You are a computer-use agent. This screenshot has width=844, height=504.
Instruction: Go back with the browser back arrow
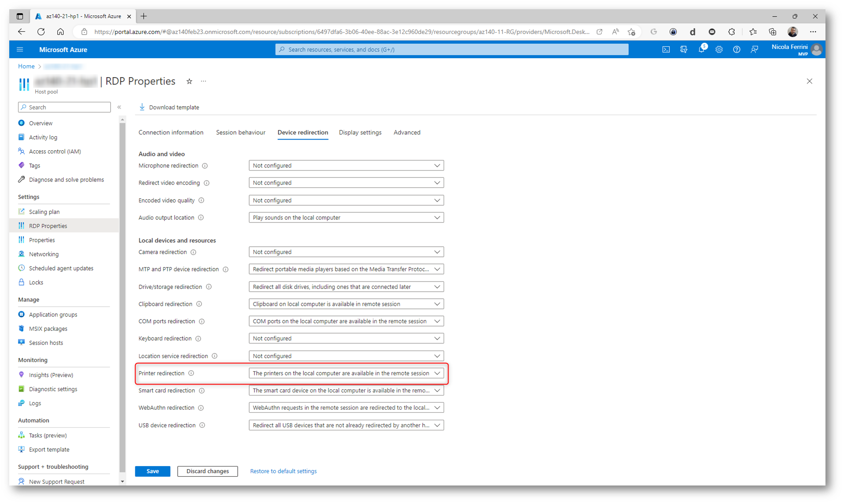coord(22,32)
